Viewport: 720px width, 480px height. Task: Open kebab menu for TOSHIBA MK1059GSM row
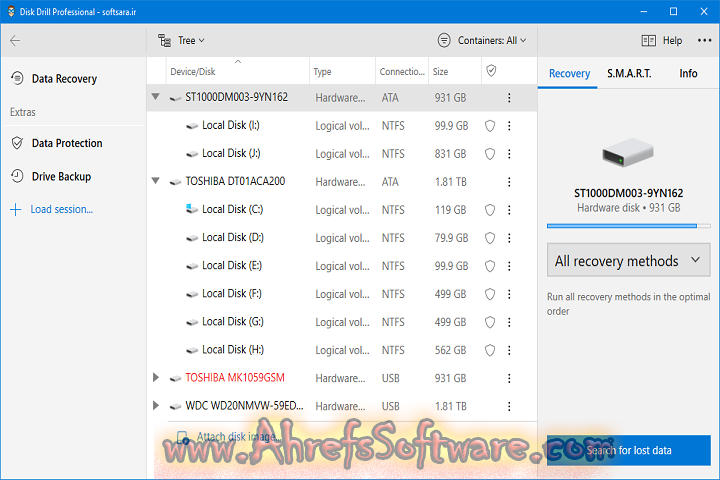click(509, 378)
